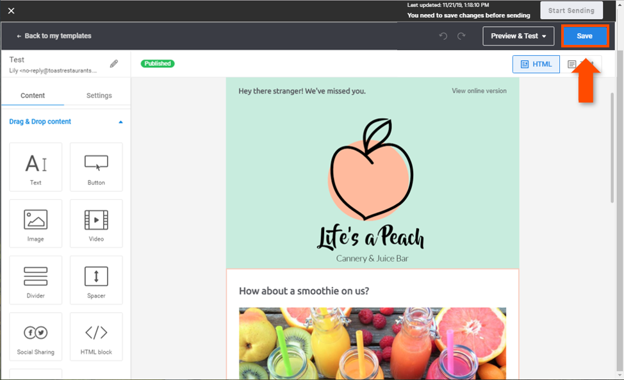The image size is (624, 380).
Task: Close the editor with the X icon
Action: pyautogui.click(x=11, y=11)
